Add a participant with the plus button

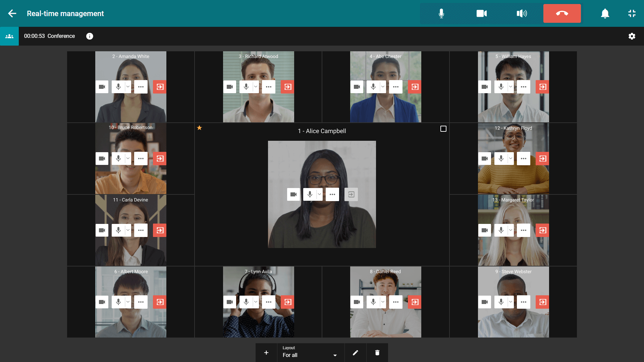click(266, 353)
